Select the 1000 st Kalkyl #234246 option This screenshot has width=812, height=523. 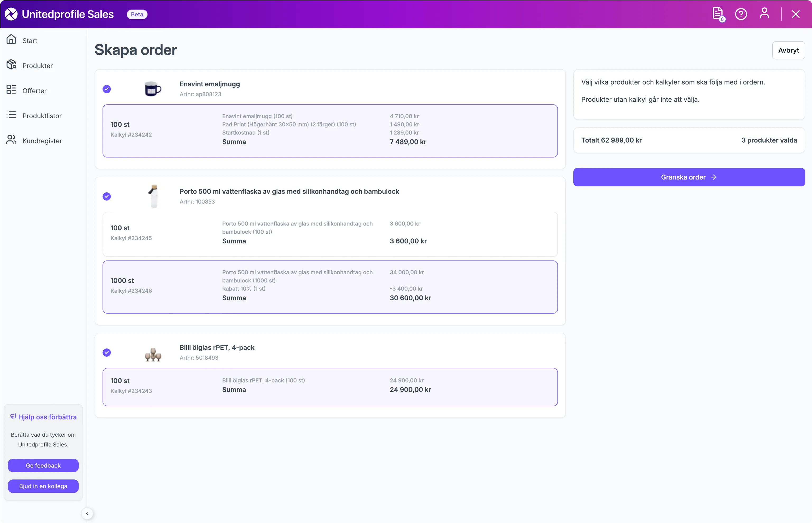point(330,287)
